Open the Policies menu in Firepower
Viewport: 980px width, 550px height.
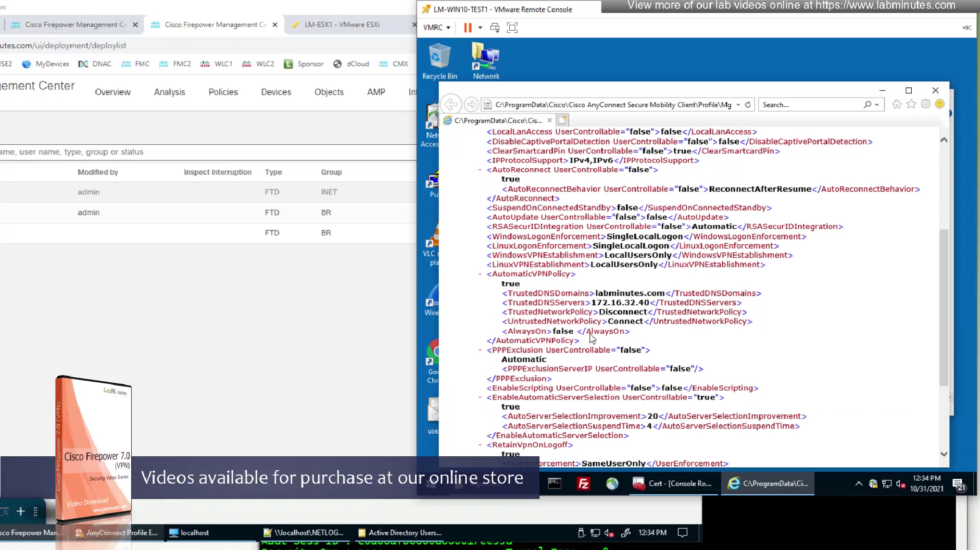[x=223, y=92]
